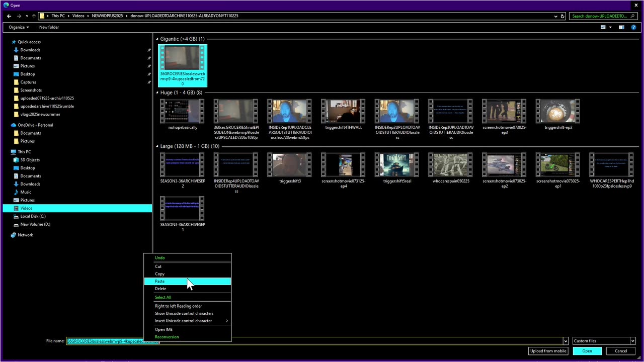Click the New folder button
644x362 pixels.
tap(49, 27)
